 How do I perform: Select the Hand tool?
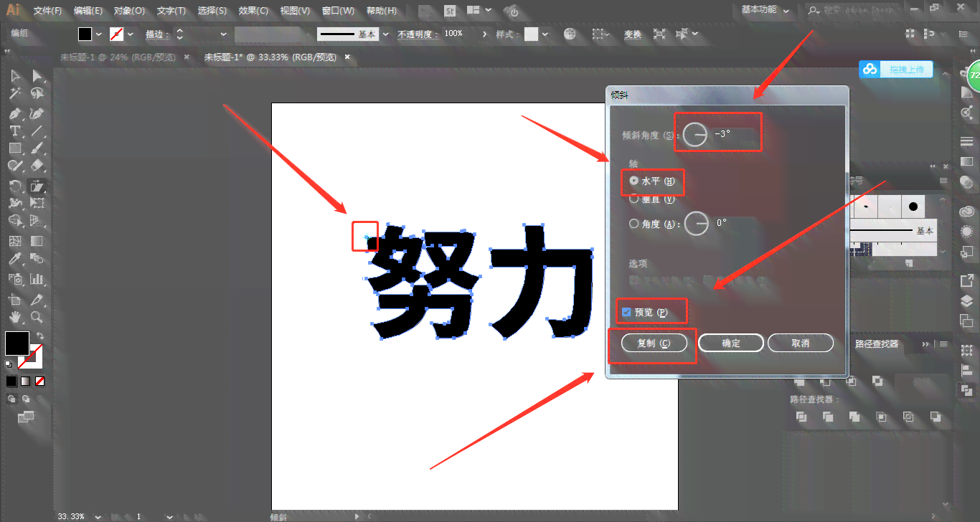click(15, 318)
